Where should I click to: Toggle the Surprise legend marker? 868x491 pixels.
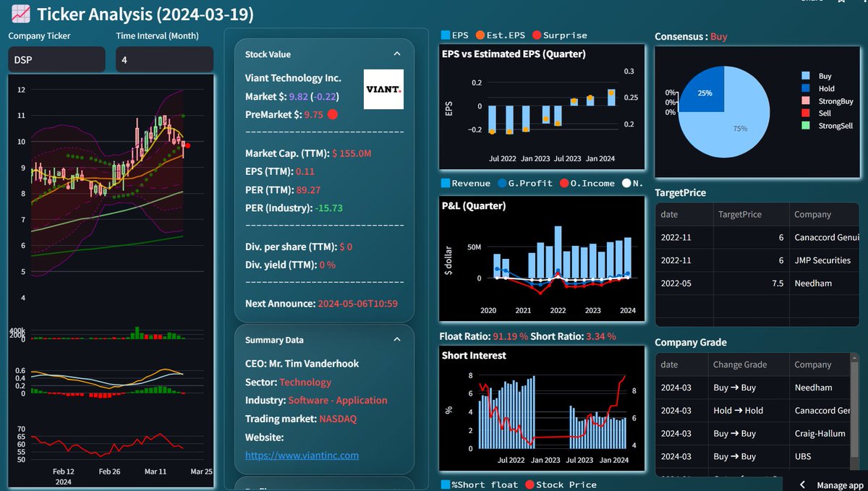[537, 35]
